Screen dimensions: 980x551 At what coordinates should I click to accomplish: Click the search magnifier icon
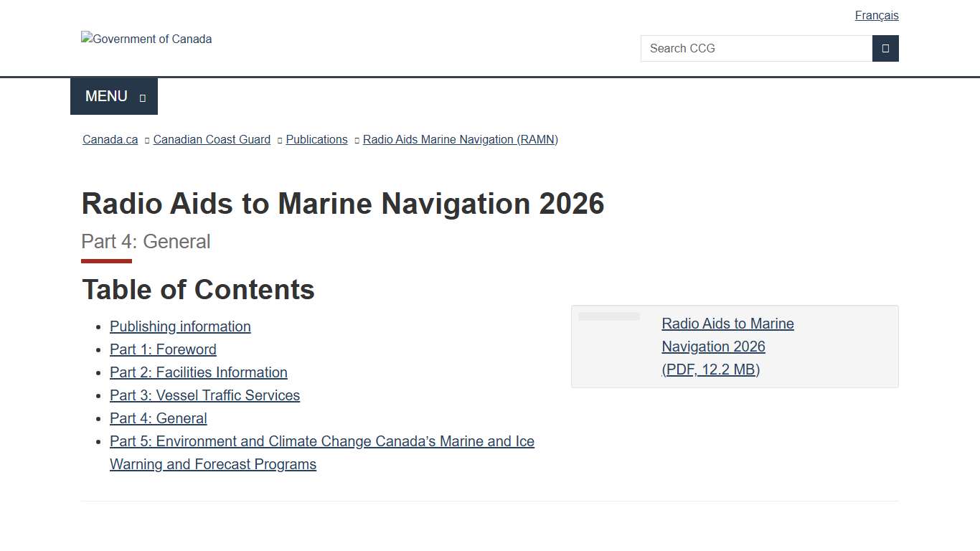[885, 48]
